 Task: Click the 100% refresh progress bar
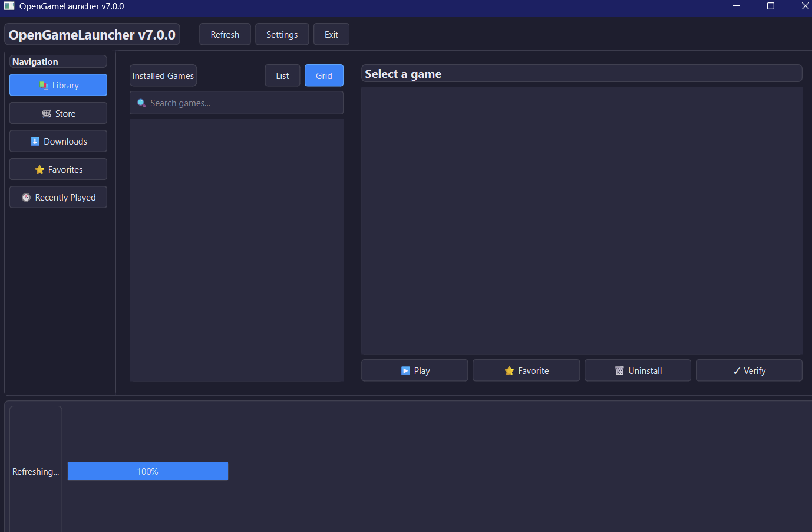pyautogui.click(x=148, y=471)
